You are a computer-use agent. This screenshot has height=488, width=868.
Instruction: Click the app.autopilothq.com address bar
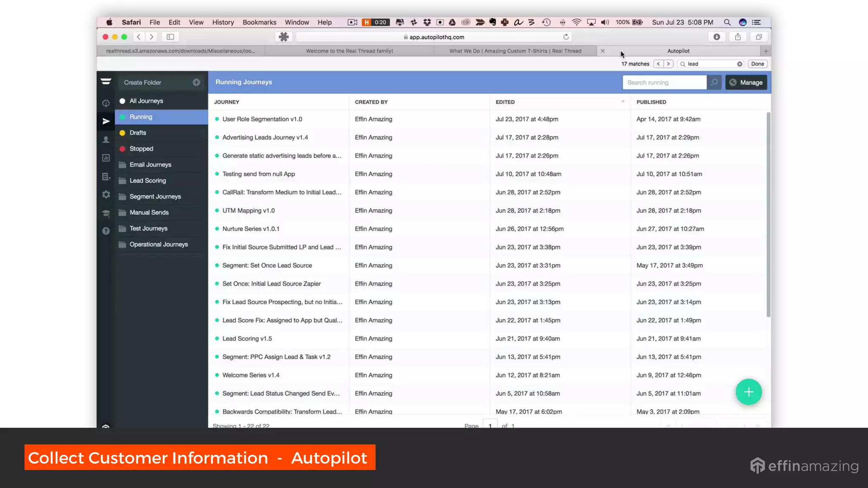(x=434, y=37)
